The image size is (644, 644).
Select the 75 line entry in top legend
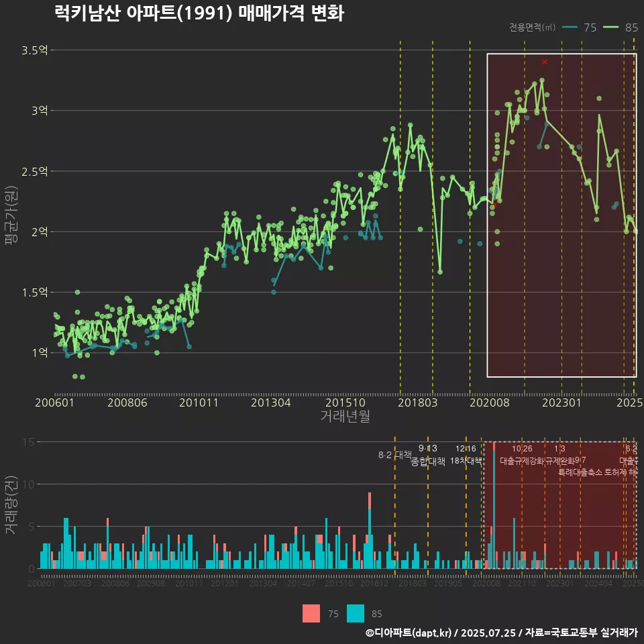click(579, 28)
